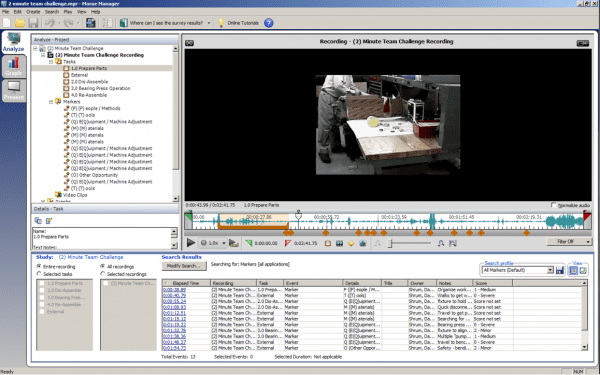The width and height of the screenshot is (600, 375).
Task: Click the book icon beside survey results question
Action: coord(123,23)
